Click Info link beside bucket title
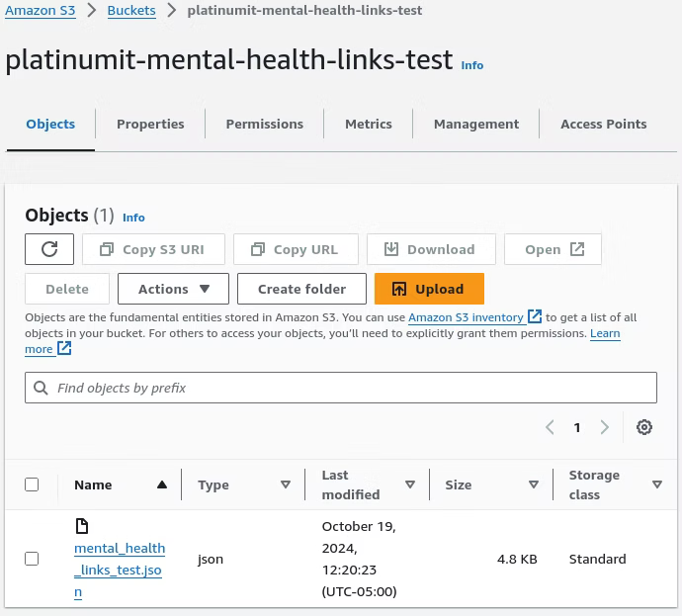 [471, 65]
